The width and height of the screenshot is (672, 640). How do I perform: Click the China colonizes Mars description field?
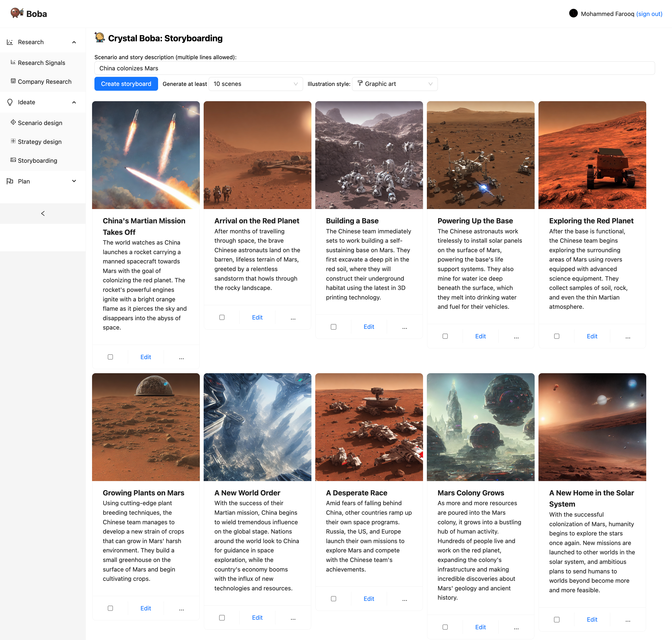click(x=374, y=68)
